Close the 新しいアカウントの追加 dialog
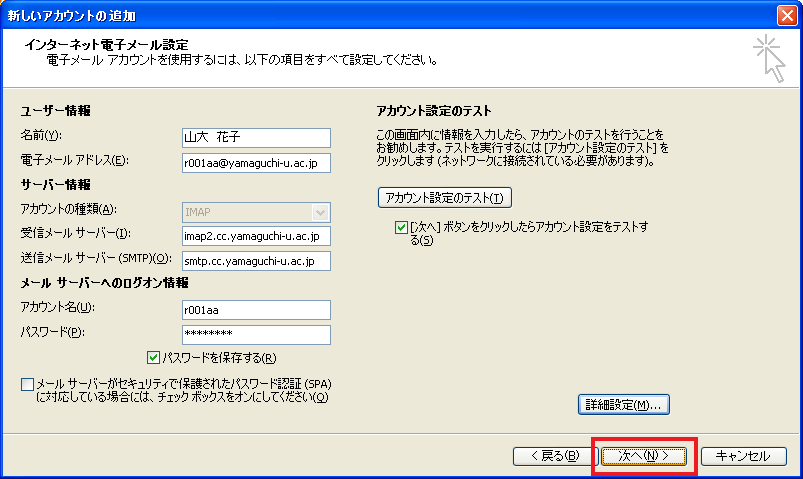 point(787,15)
